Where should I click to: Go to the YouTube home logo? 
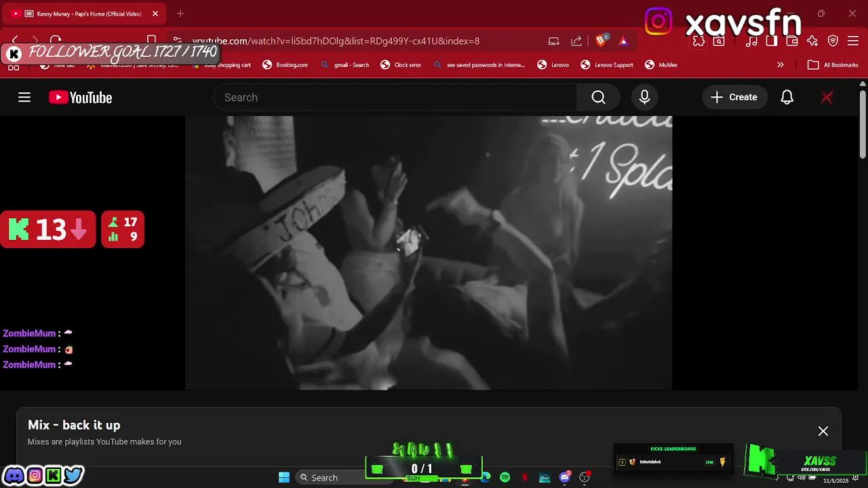80,98
